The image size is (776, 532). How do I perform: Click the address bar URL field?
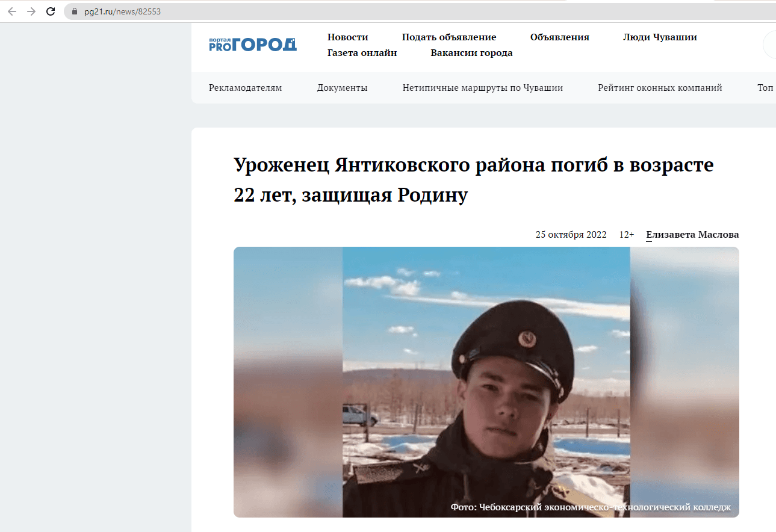[x=421, y=11]
